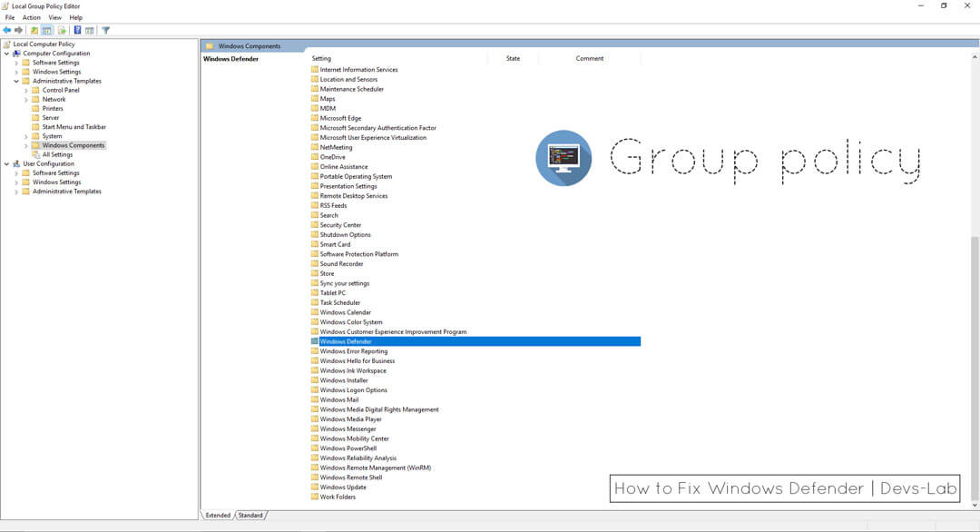
Task: Sort by the Comment column header
Action: [590, 58]
